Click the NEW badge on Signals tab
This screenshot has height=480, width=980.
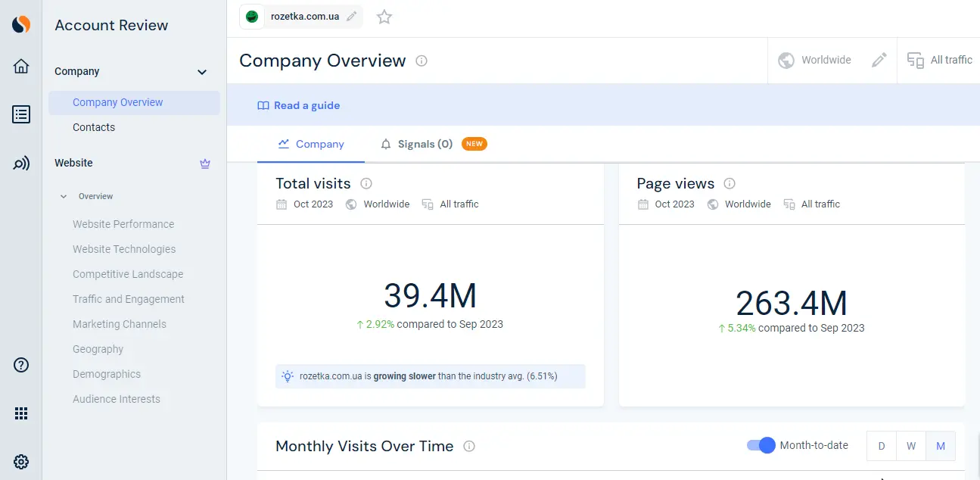point(474,144)
